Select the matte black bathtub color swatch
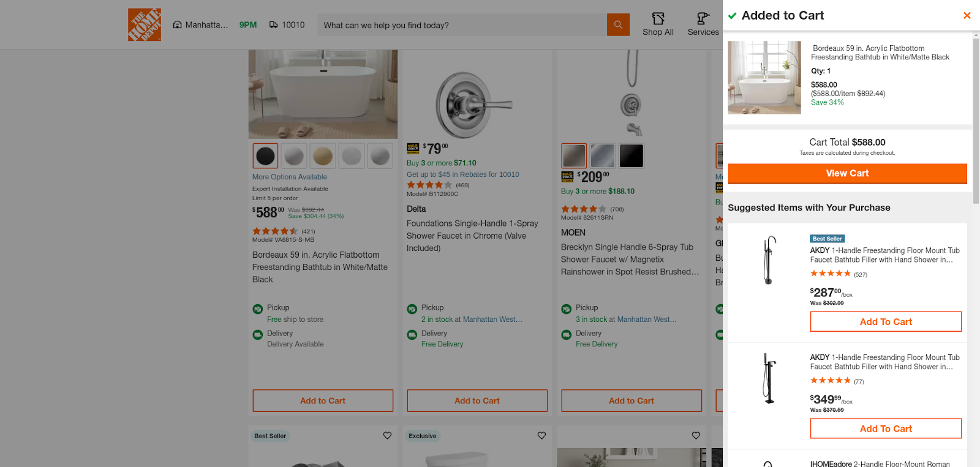This screenshot has width=980, height=467. point(265,156)
